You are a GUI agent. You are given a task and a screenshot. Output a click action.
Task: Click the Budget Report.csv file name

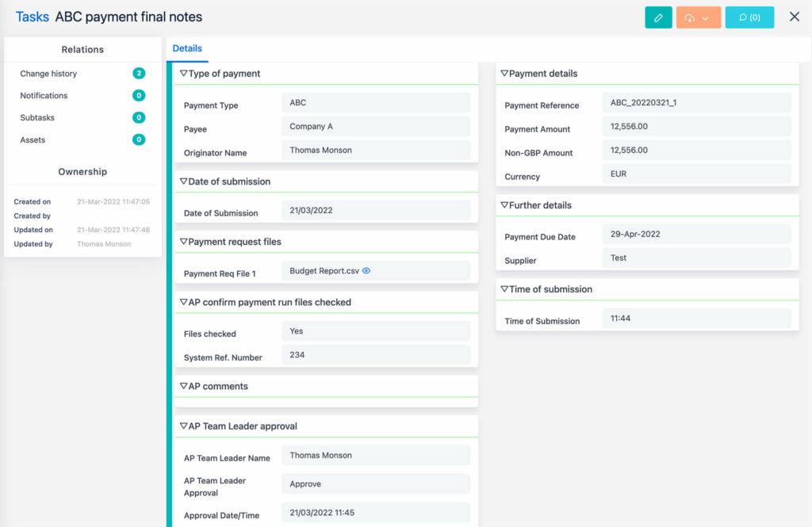(x=324, y=271)
